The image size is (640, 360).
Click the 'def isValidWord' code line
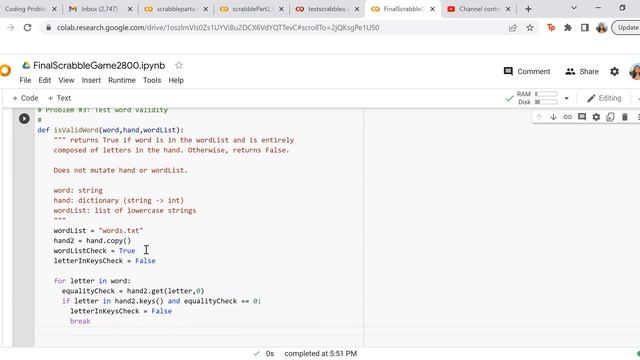111,130
